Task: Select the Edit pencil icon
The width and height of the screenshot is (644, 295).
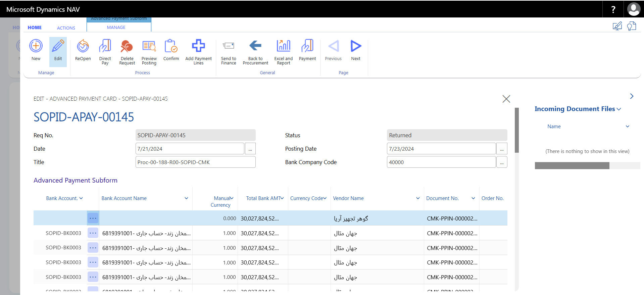Action: pyautogui.click(x=58, y=46)
